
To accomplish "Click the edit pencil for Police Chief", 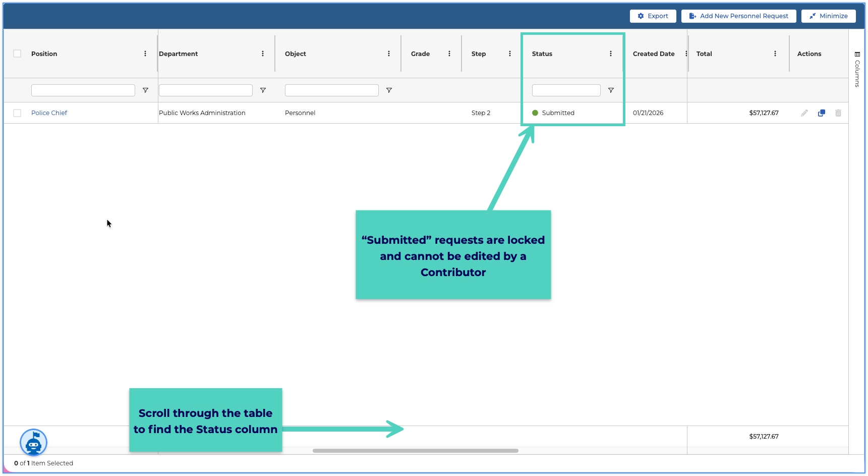I will click(804, 113).
